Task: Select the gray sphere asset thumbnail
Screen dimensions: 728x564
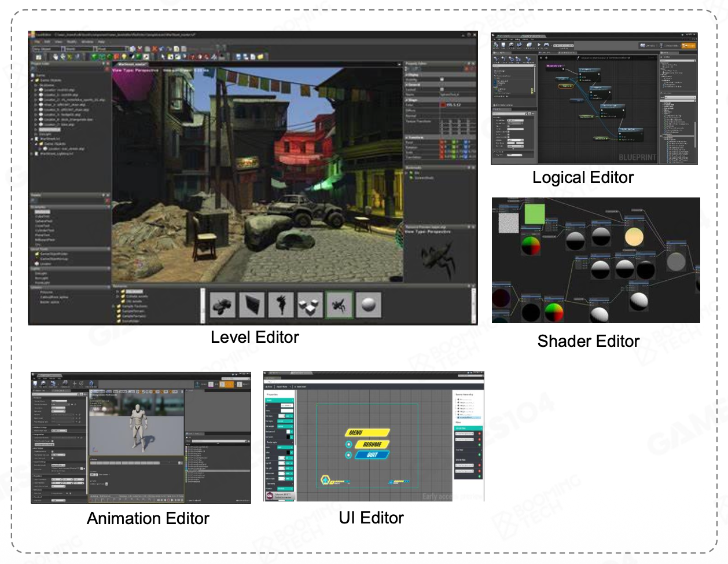Action: tap(368, 305)
